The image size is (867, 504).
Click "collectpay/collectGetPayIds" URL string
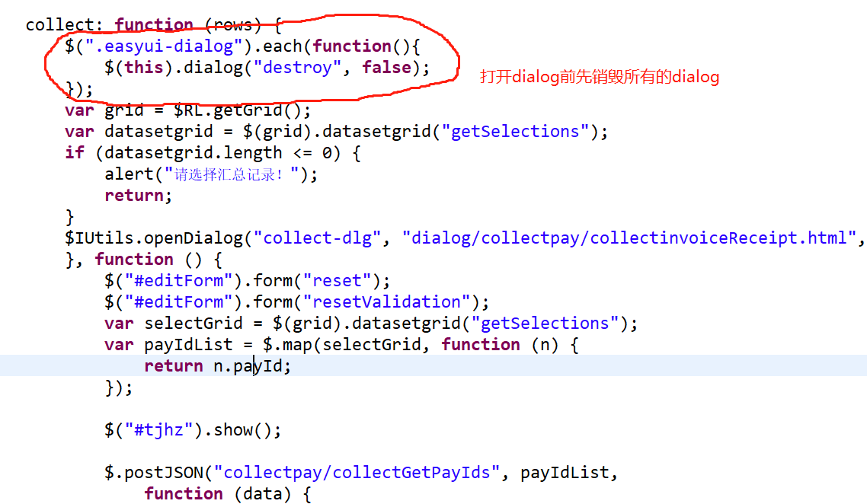[357, 473]
